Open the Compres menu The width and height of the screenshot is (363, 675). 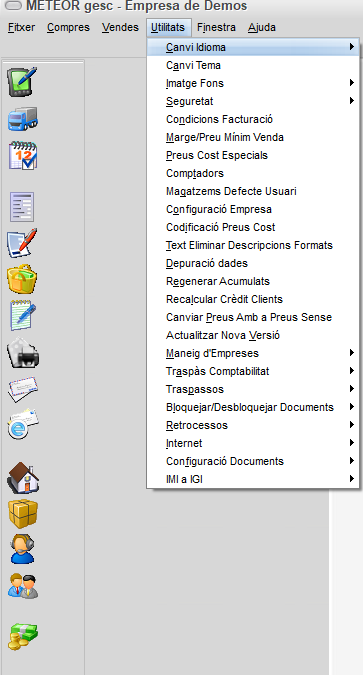[68, 28]
